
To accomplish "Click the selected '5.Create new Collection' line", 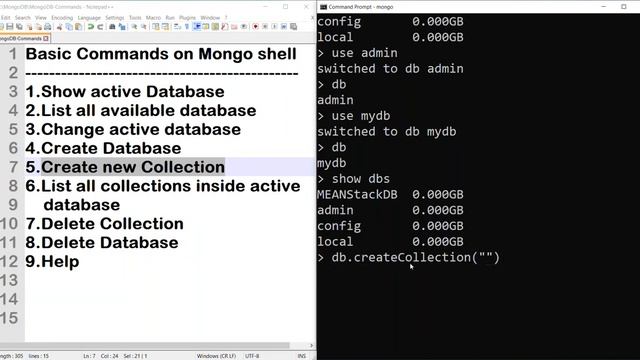I will click(x=125, y=167).
